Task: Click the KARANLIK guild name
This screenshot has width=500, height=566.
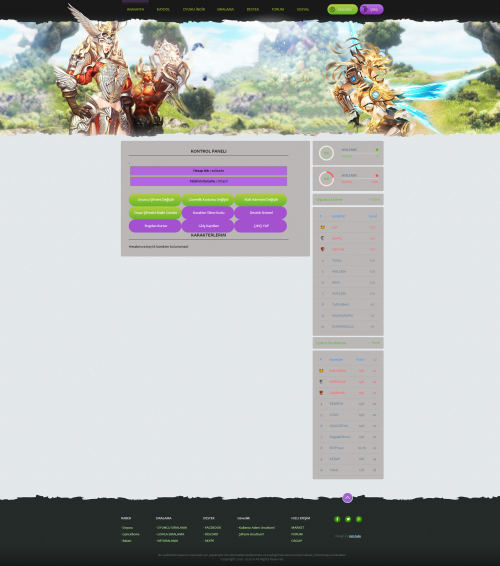Action: click(x=337, y=382)
